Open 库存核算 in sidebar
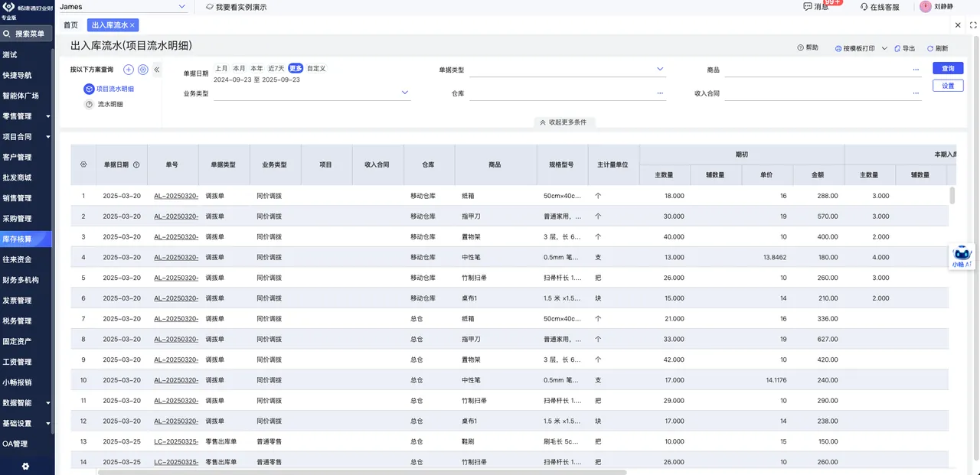Image resolution: width=980 pixels, height=475 pixels. click(27, 239)
